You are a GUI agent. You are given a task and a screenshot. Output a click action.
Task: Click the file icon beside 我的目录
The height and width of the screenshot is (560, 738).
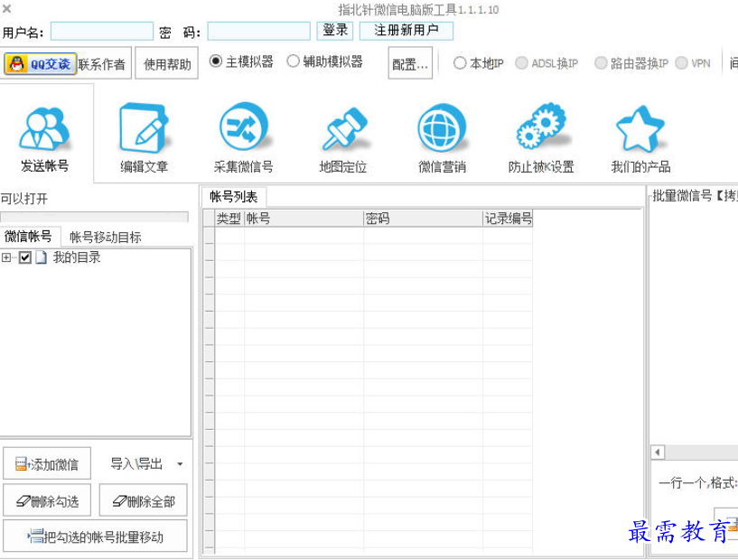[42, 257]
